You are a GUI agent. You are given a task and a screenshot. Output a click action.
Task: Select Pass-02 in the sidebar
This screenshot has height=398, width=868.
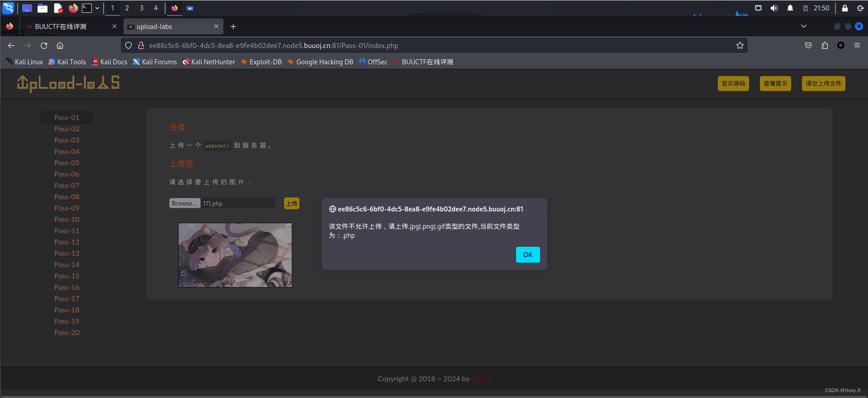click(67, 129)
